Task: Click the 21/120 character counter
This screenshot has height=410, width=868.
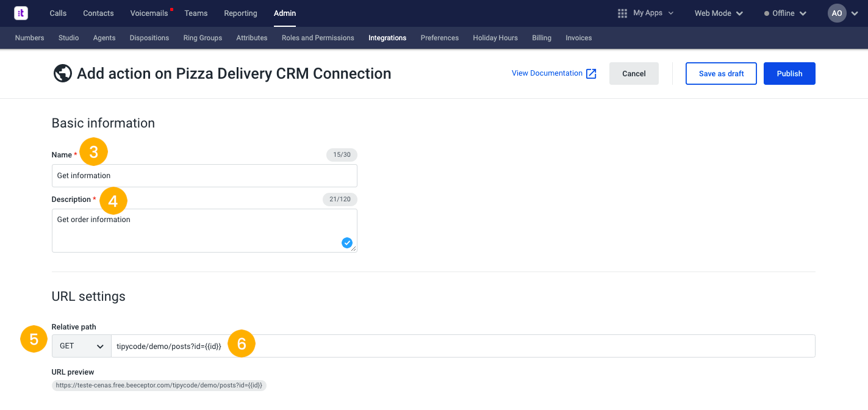Action: coord(340,200)
